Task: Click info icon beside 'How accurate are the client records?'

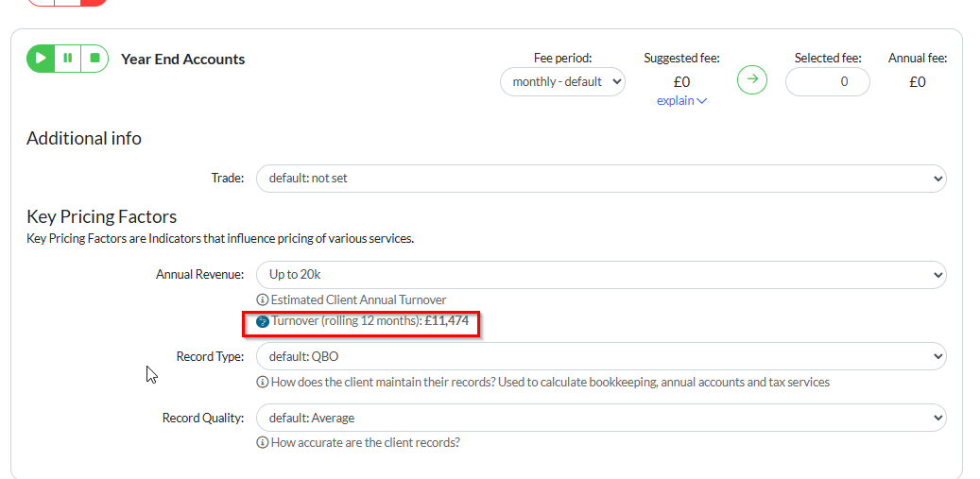Action: [x=263, y=443]
